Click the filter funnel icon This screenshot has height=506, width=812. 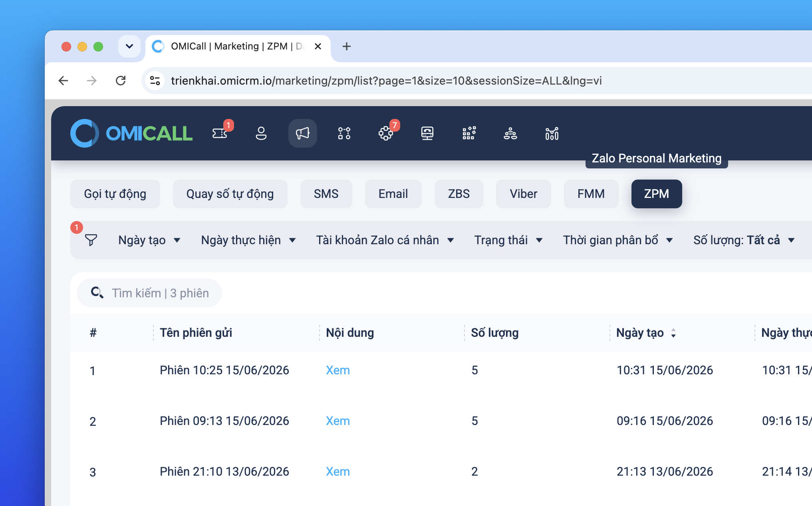point(91,240)
